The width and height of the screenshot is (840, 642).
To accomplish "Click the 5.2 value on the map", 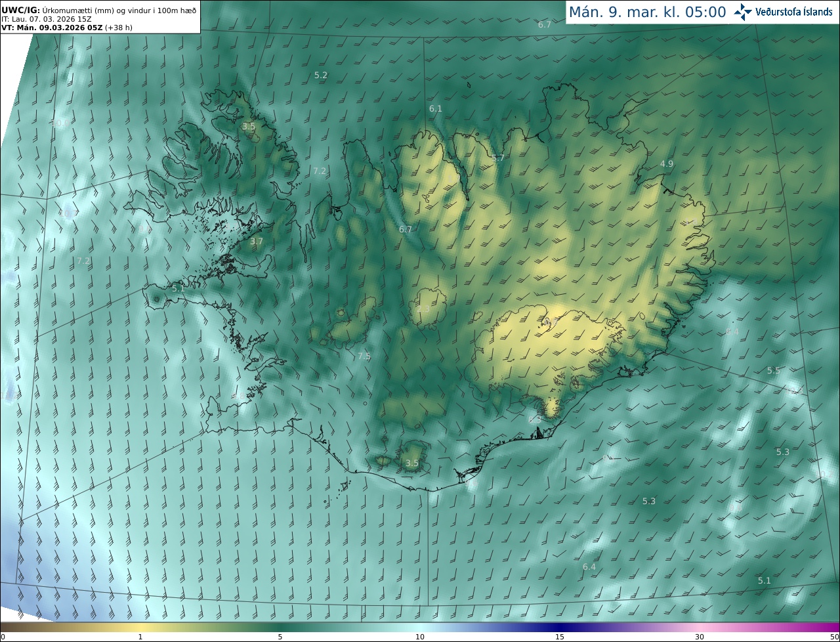I will tap(321, 75).
